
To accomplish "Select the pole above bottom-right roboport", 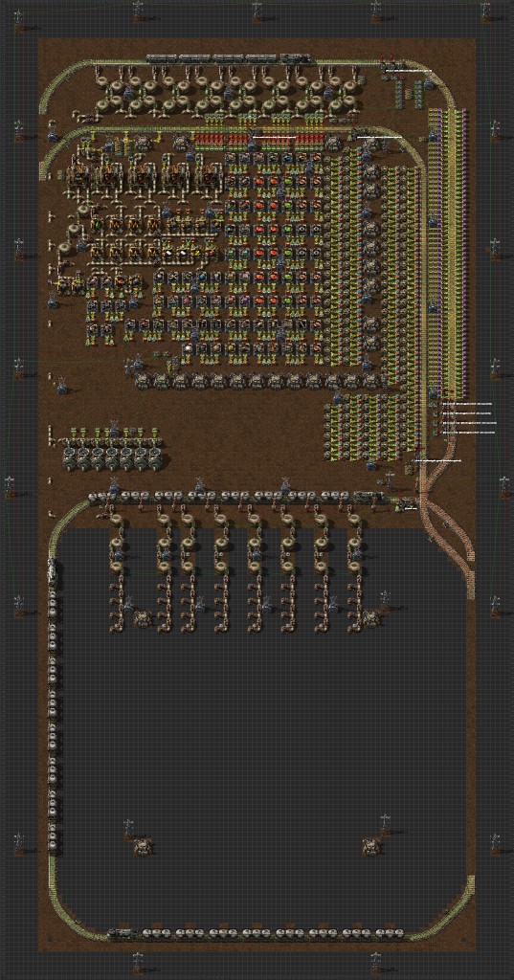I will pyautogui.click(x=385, y=825).
